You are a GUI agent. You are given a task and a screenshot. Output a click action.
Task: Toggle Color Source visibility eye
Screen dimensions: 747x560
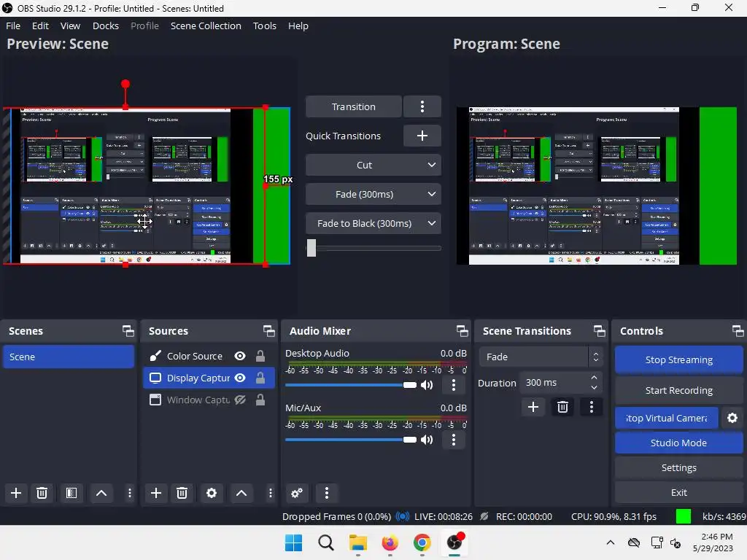point(240,356)
